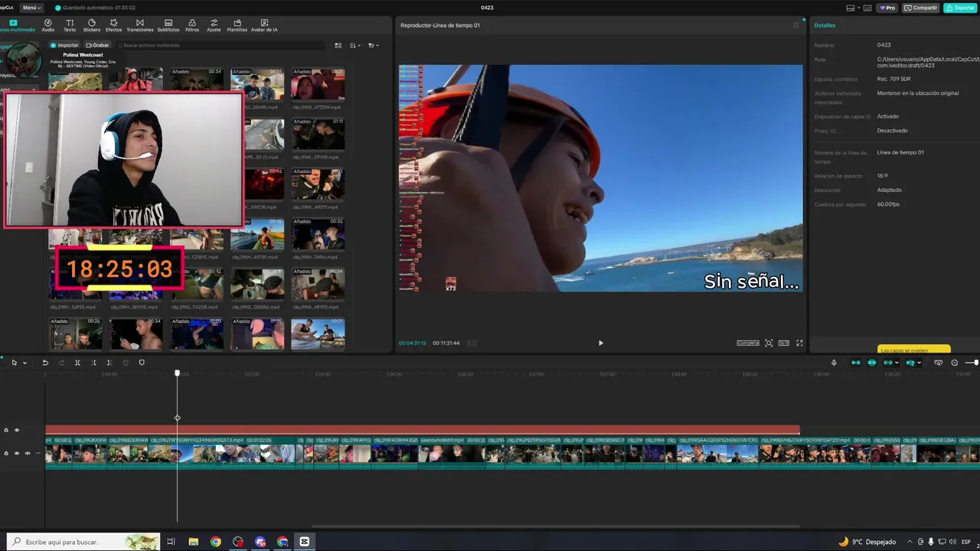Viewport: 980px width, 551px height.
Task: Open the Efectos panel
Action: click(113, 25)
